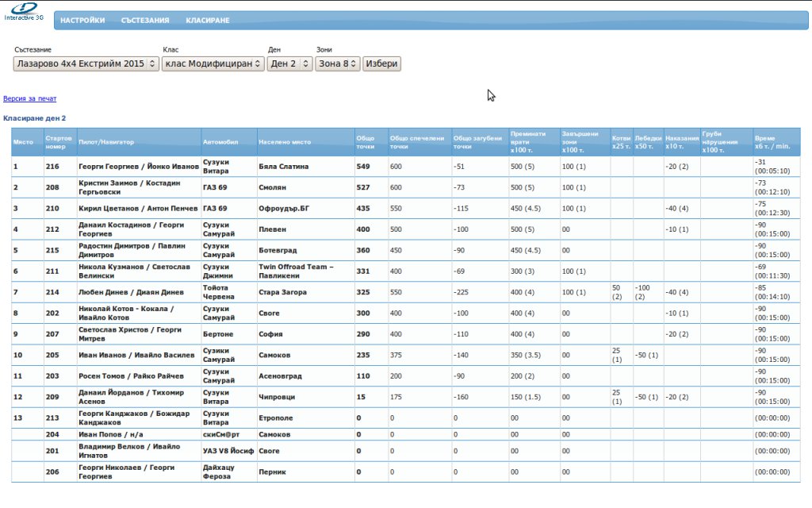The width and height of the screenshot is (812, 508).
Task: Click the Място column header
Action: point(23,142)
